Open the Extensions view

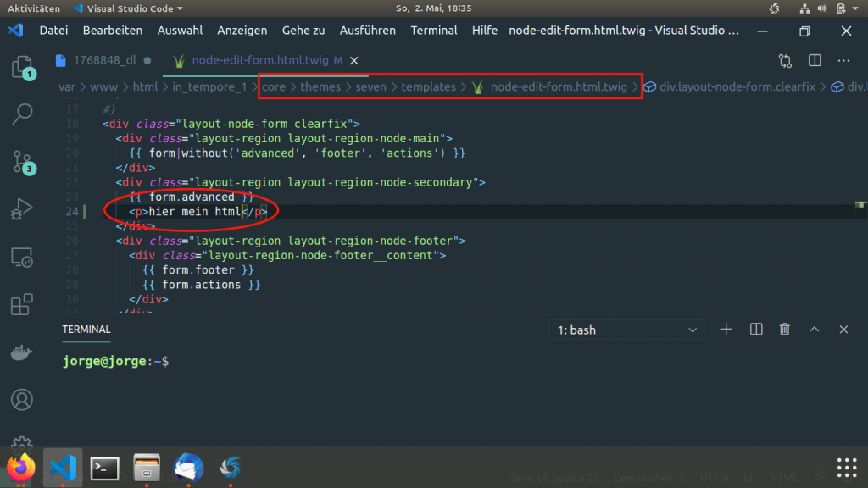click(x=23, y=305)
